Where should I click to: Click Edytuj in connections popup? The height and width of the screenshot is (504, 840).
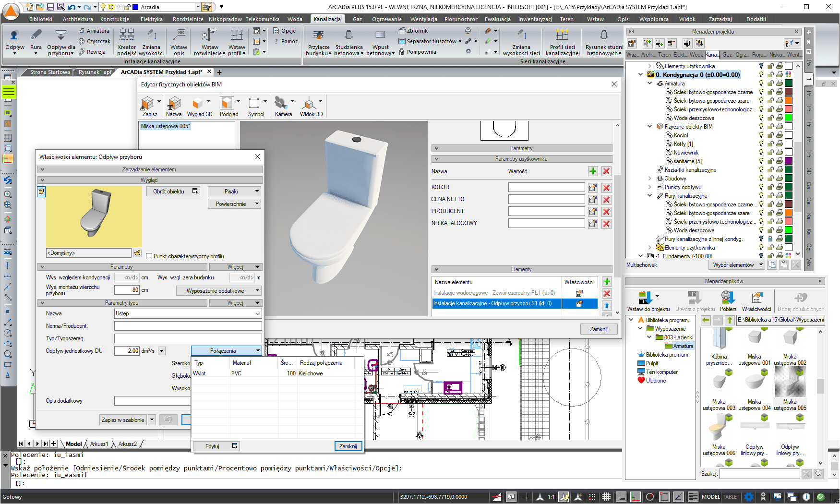coord(216,446)
